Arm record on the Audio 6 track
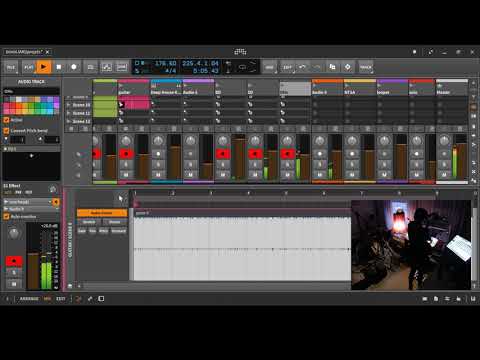 click(190, 154)
